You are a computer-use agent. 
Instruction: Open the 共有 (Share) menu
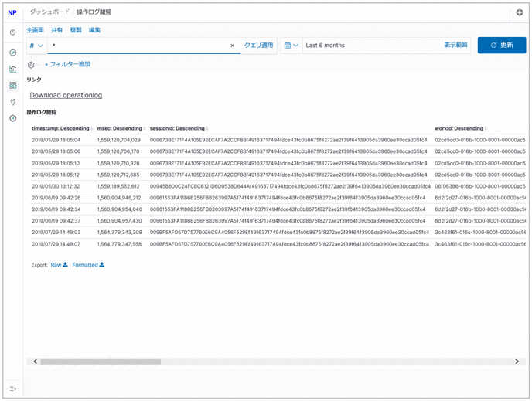click(x=57, y=29)
